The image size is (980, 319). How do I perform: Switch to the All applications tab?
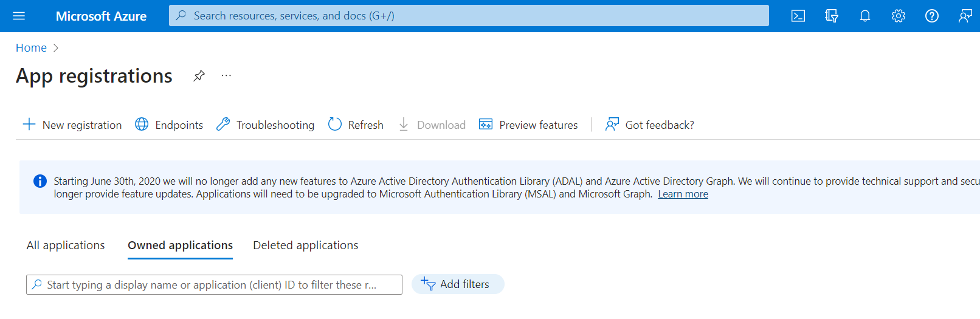[x=66, y=245]
